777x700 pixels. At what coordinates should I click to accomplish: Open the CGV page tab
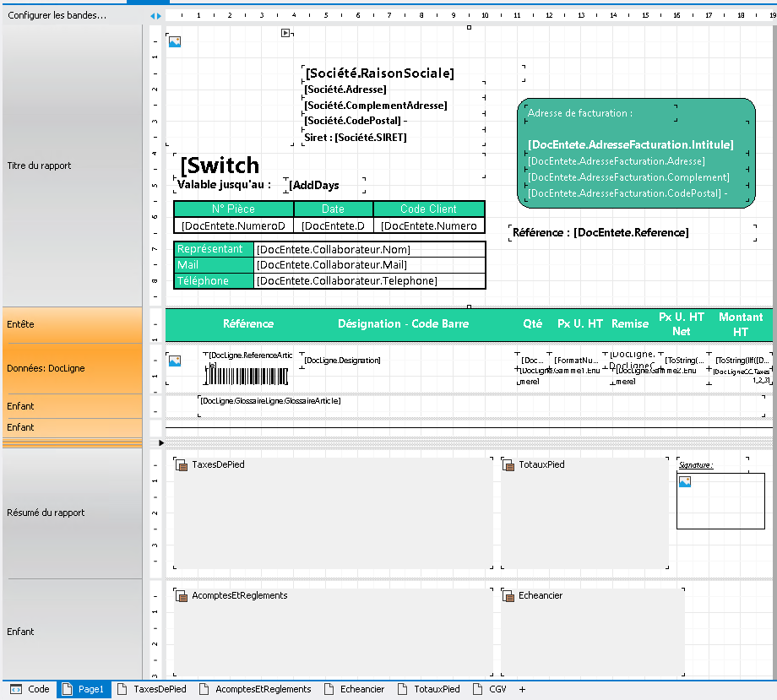(489, 689)
